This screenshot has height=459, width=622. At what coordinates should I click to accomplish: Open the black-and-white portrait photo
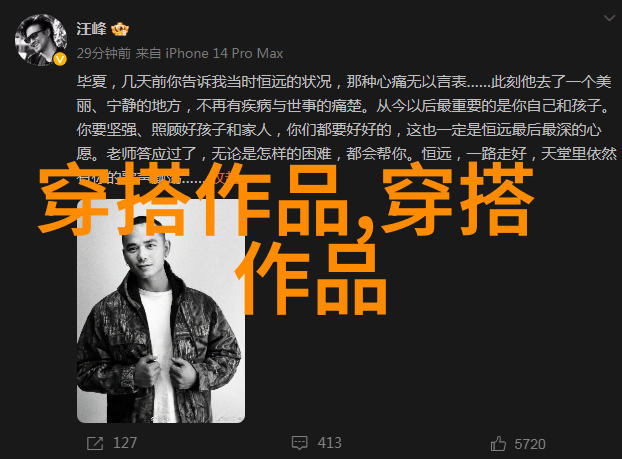point(161,311)
